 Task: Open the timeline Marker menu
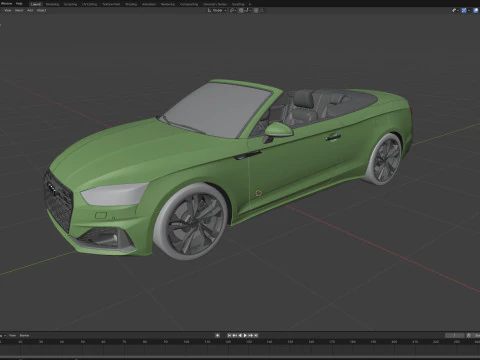pos(24,335)
